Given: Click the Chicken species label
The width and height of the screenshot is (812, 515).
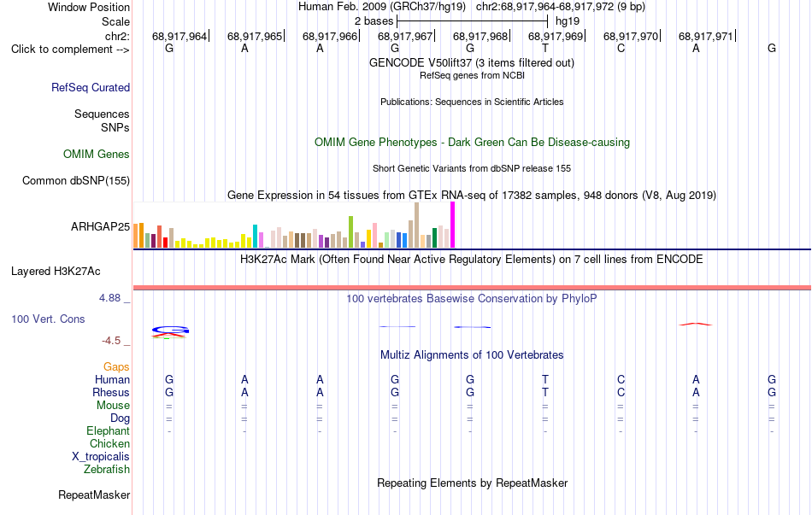Looking at the screenshot, I should (109, 443).
